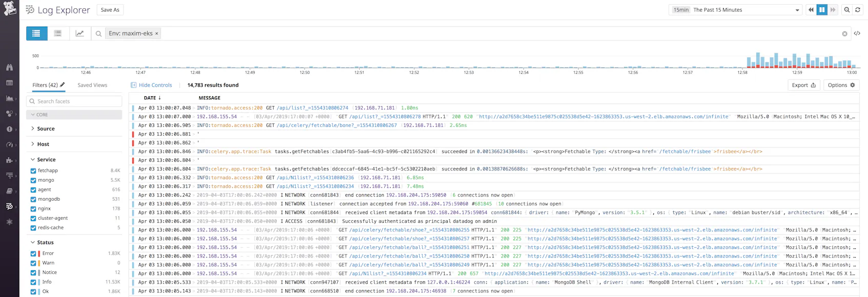Open the monitors exclamation icon in sidebar

click(9, 129)
